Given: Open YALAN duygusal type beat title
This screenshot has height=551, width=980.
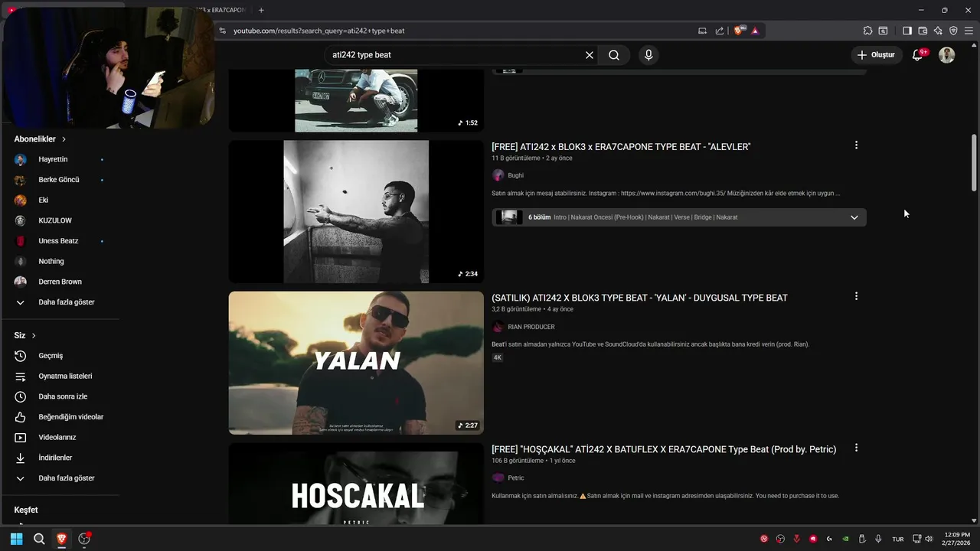Looking at the screenshot, I should click(x=639, y=298).
